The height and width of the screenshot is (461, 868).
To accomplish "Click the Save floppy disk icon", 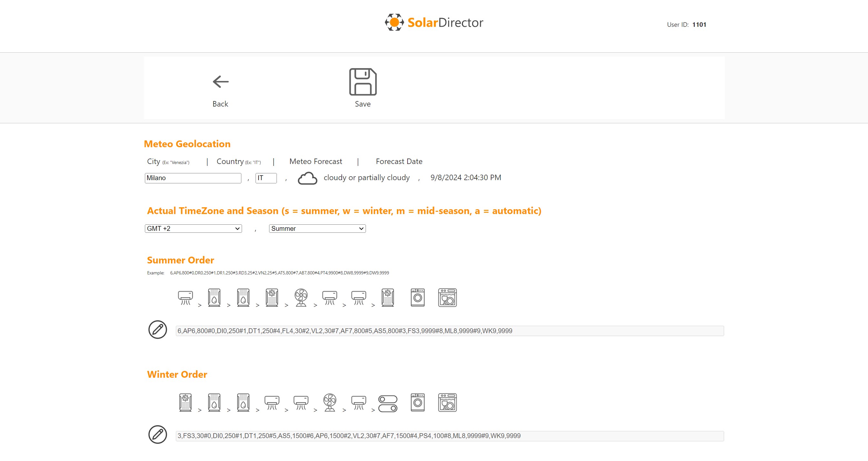I will (x=363, y=82).
